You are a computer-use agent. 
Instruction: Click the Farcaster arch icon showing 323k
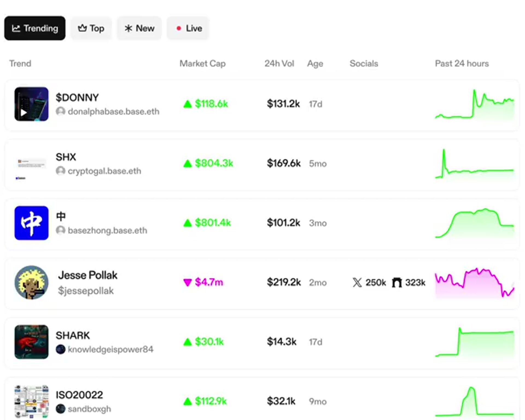tap(397, 282)
